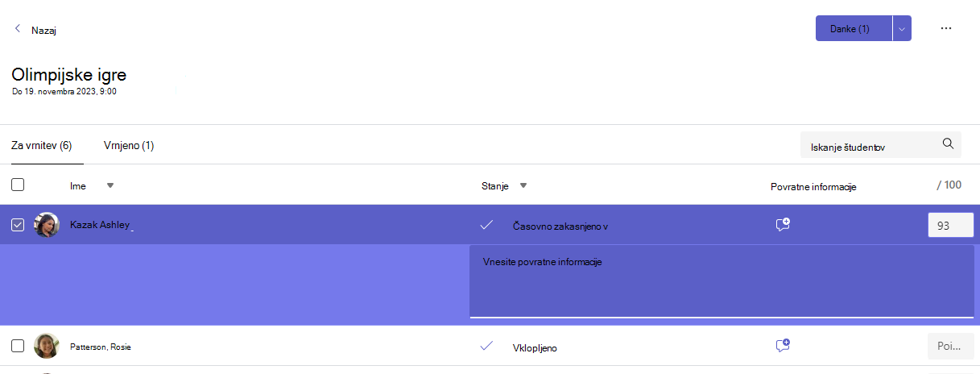Click the Danke (1) button
The width and height of the screenshot is (980, 374).
[x=854, y=28]
